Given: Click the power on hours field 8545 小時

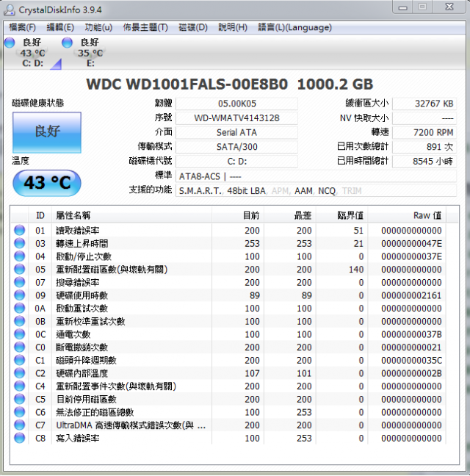Looking at the screenshot, I should pos(424,161).
